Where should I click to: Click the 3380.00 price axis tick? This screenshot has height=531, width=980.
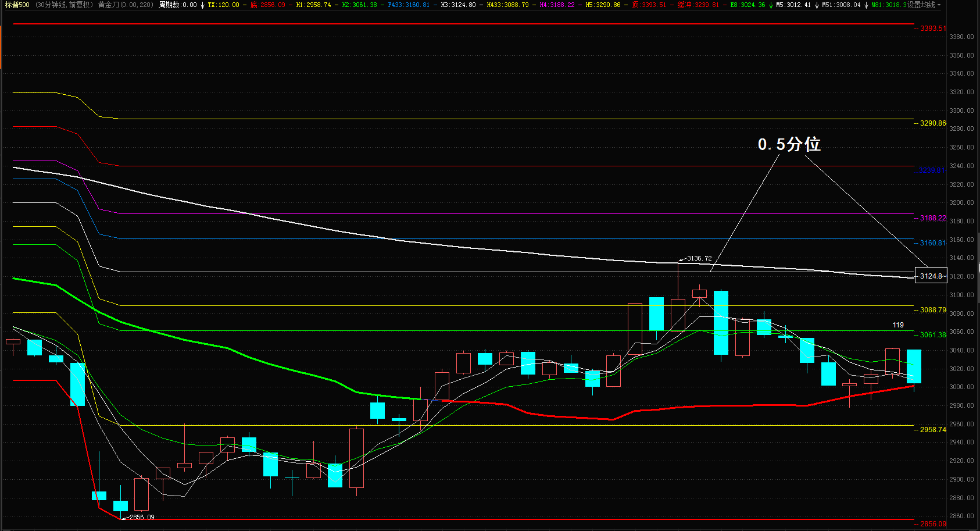(x=961, y=37)
